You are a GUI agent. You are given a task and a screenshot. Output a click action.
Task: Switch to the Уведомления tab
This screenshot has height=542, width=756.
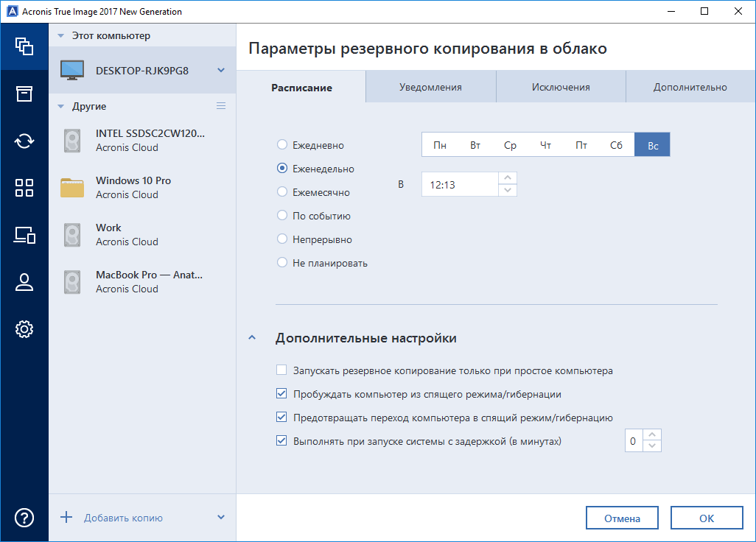coord(430,86)
